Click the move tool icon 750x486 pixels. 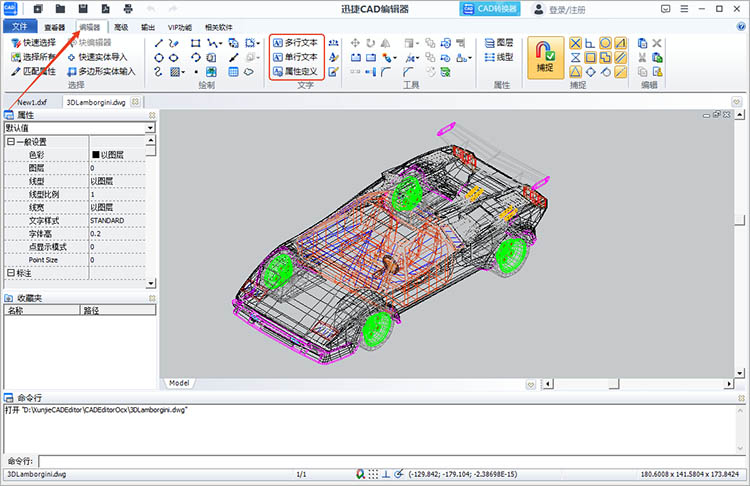point(355,43)
